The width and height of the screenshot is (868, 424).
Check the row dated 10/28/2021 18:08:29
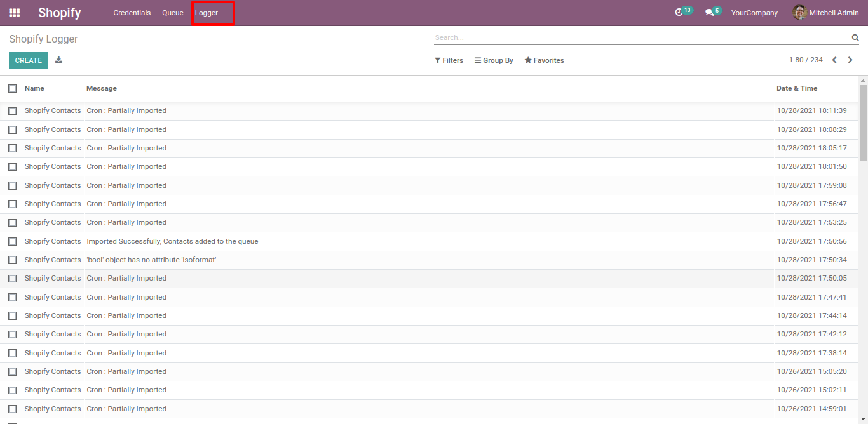tap(12, 129)
